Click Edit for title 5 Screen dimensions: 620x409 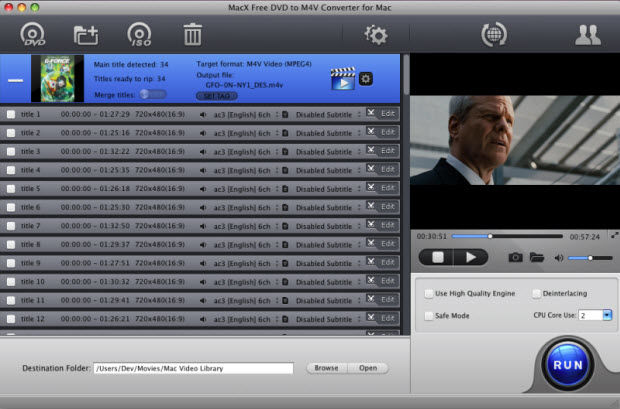388,188
